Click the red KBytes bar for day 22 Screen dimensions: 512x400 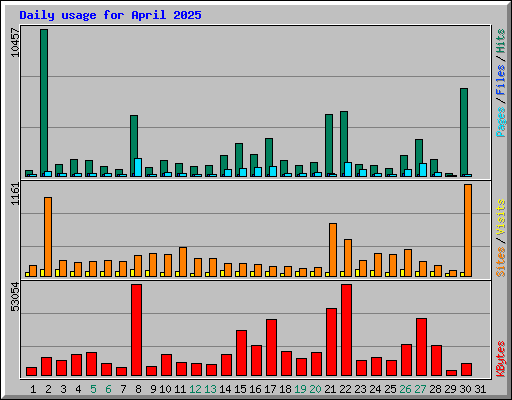tap(346, 330)
